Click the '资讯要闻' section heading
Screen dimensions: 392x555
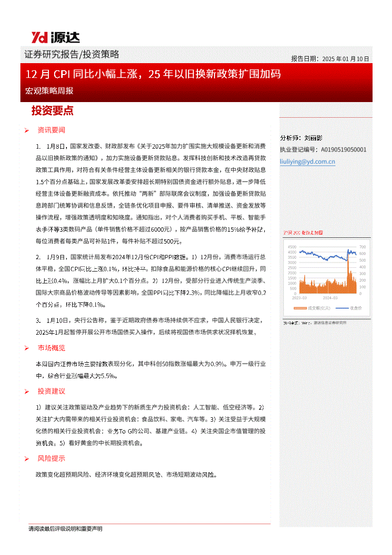(51, 130)
